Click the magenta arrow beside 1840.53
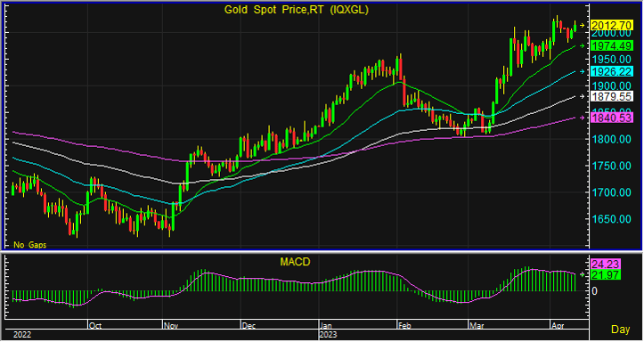This screenshot has height=342, width=644. [x=582, y=118]
